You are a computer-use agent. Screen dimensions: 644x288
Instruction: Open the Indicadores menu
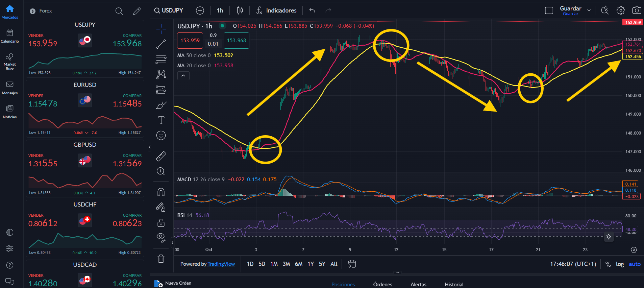pyautogui.click(x=276, y=10)
